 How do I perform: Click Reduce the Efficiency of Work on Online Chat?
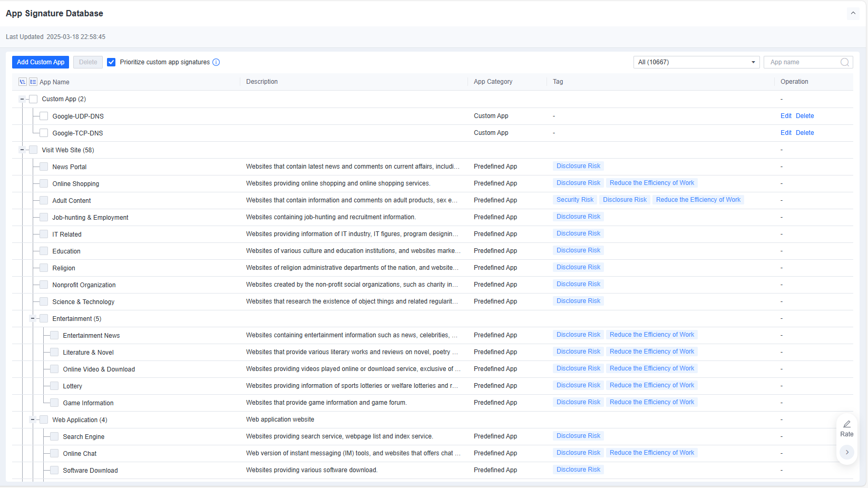[x=652, y=453]
